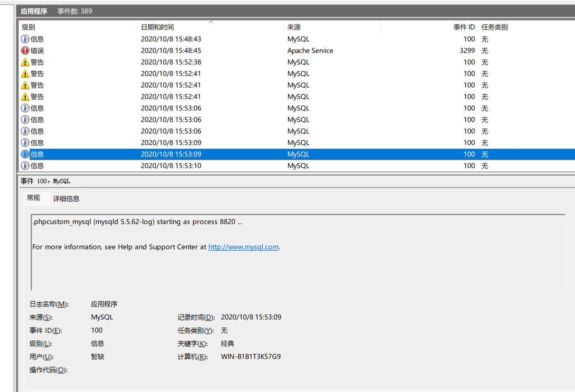Click the info icon on the first 15:53:06 event
575x392 pixels.
[x=25, y=108]
